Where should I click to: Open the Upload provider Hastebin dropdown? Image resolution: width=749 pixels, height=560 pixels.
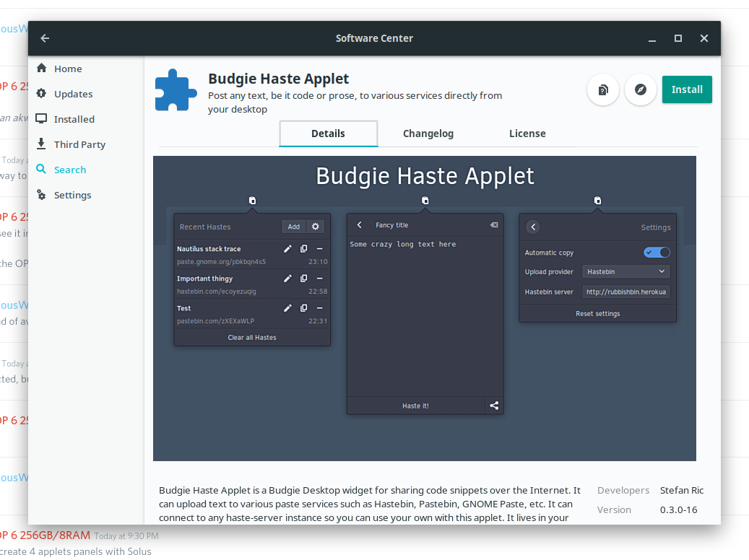pos(625,271)
